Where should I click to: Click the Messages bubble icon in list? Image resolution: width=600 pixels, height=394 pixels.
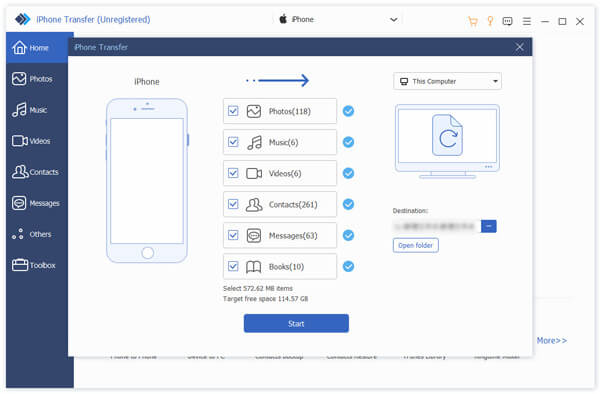pos(254,236)
